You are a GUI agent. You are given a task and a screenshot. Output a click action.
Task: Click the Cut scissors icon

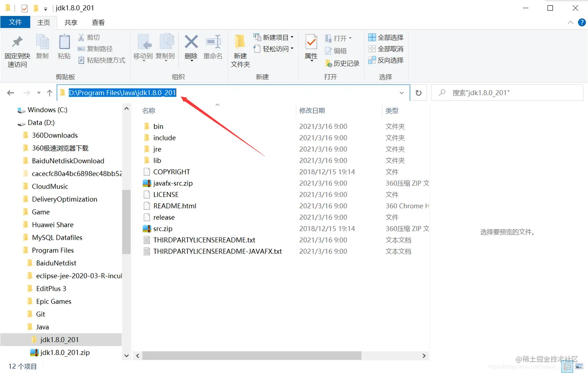[81, 37]
